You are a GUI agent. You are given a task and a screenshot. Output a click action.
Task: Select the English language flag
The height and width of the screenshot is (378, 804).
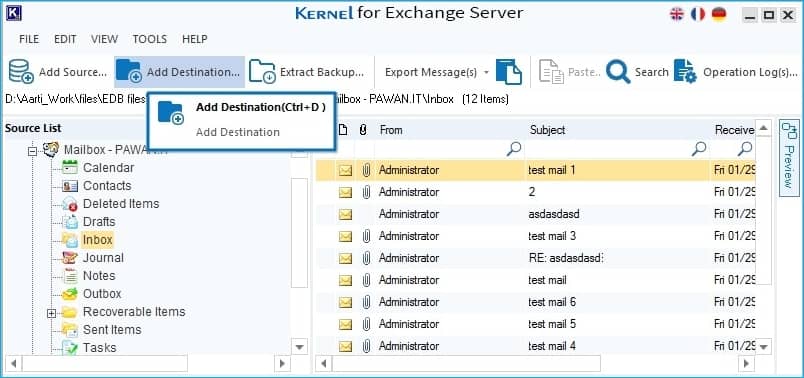[677, 14]
